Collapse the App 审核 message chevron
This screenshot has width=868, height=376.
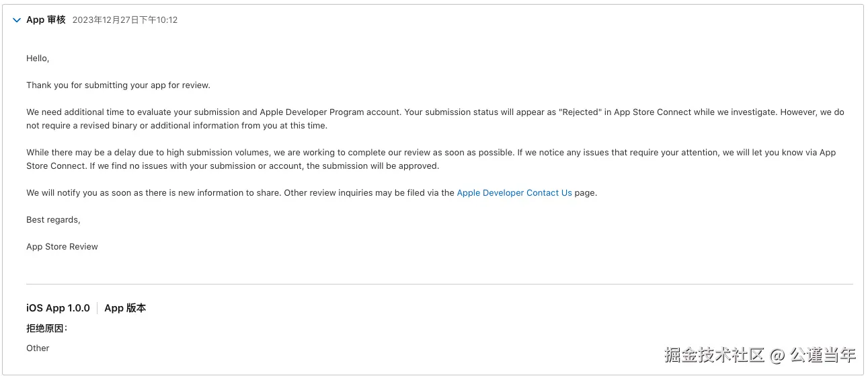[17, 20]
